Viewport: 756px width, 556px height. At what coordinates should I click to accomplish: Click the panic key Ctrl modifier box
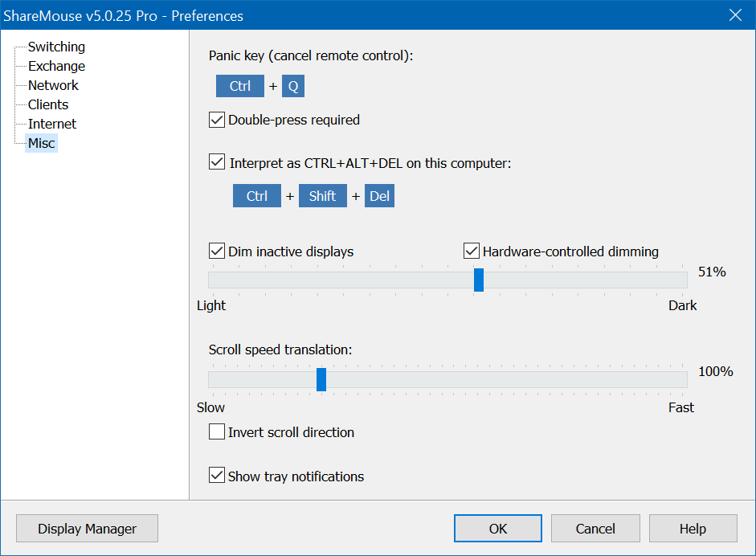click(x=240, y=86)
